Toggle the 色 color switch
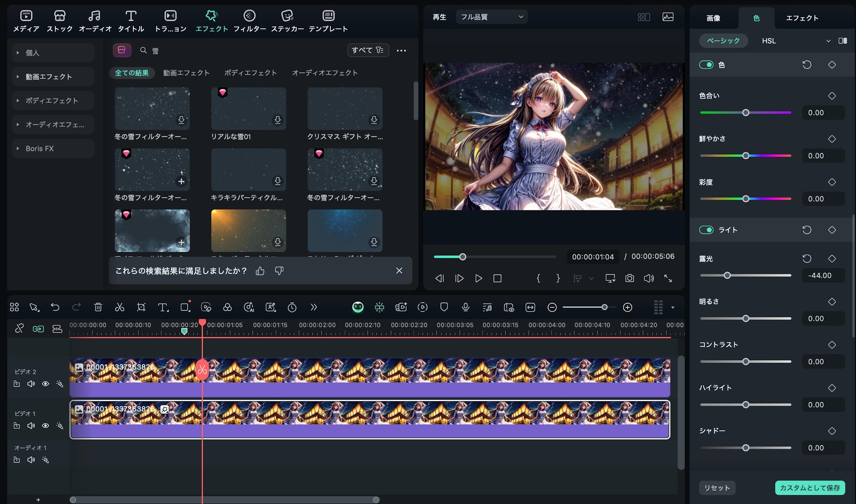856x504 pixels. [x=706, y=65]
